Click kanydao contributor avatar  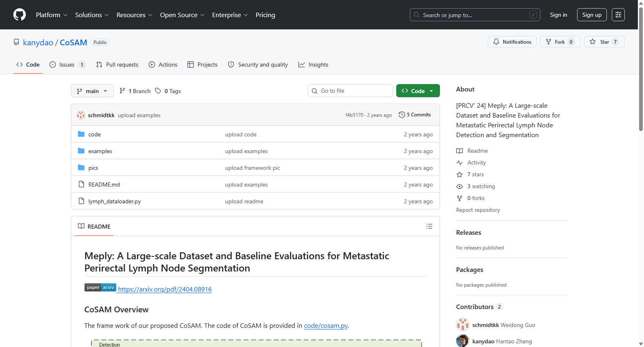point(463,341)
